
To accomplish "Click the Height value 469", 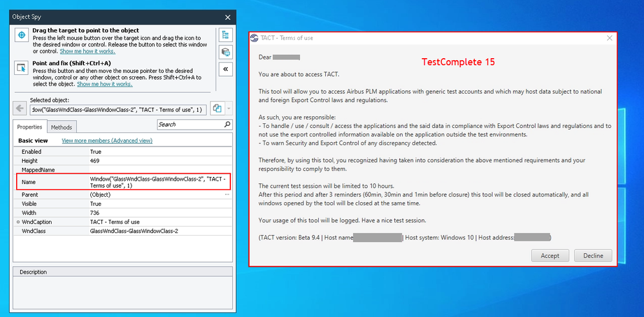I will pyautogui.click(x=94, y=161).
